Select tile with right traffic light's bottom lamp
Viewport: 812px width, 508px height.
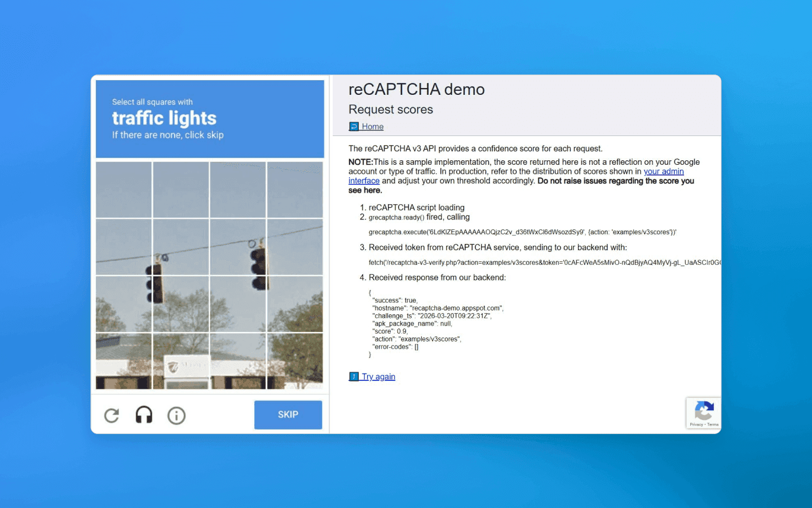238,304
